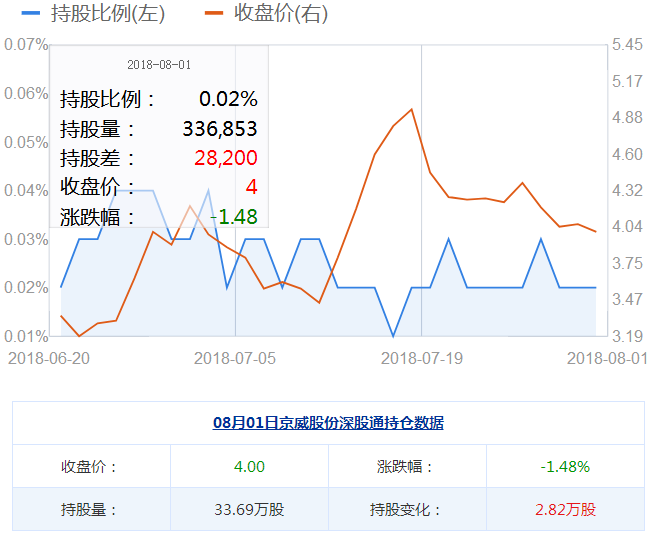
Task: Click the 2018-07-19 x-axis date label
Action: [x=422, y=359]
